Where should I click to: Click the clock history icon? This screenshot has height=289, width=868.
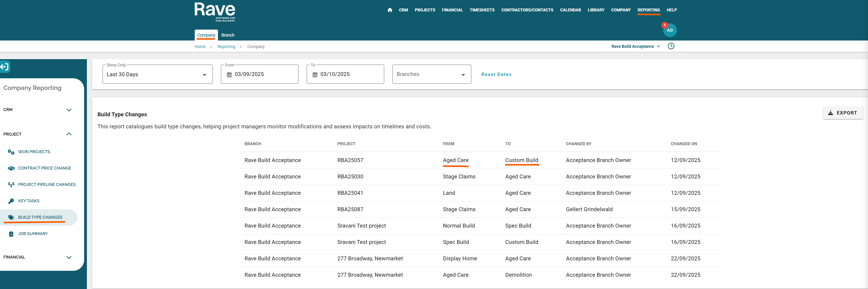(x=671, y=46)
